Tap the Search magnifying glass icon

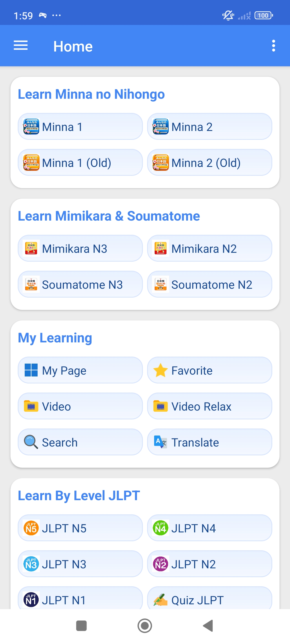(x=31, y=442)
